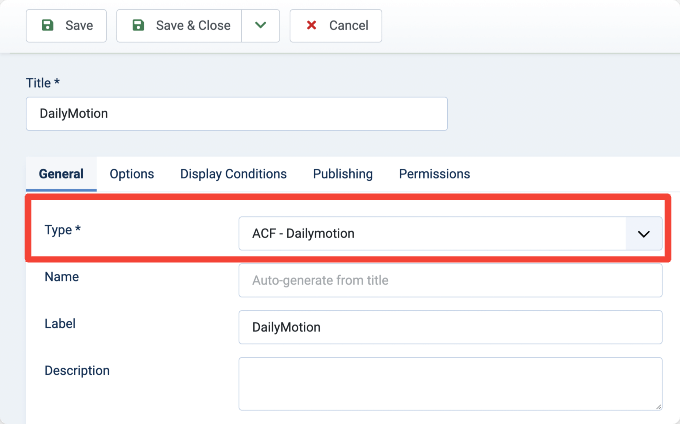The width and height of the screenshot is (680, 424).
Task: Click the Title field containing DailyMotion
Action: [x=237, y=114]
